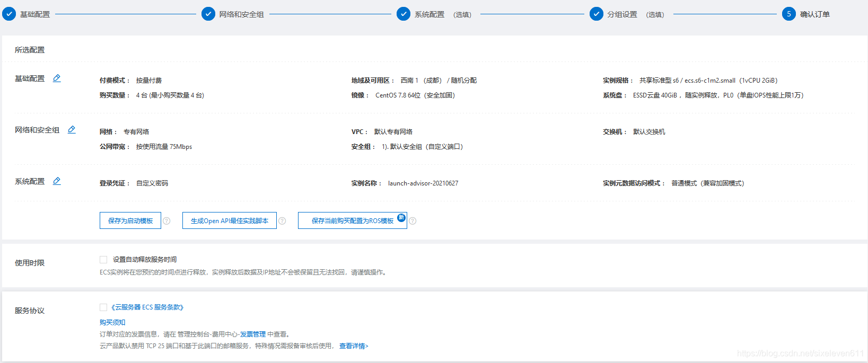Viewport: 868px width, 363px height.
Task: Go to 分组设置 (选填) step
Action: [636, 14]
